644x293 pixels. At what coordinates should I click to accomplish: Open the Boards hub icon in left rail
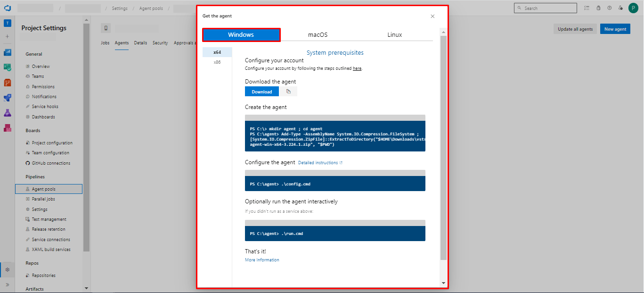click(8, 67)
